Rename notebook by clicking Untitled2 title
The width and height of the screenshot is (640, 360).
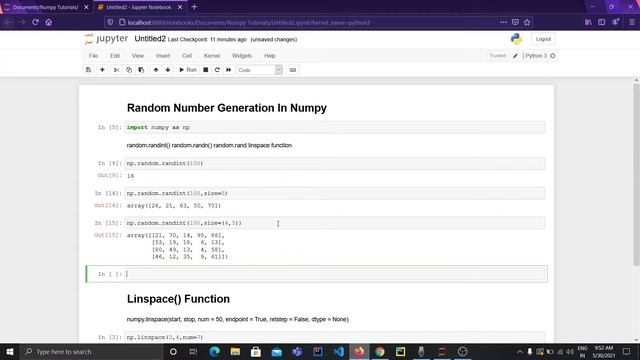150,39
